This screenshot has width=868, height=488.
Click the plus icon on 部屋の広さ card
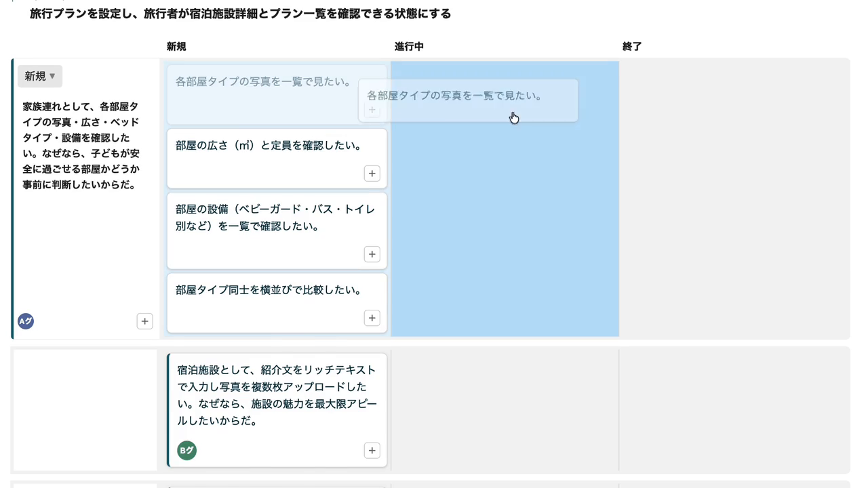coord(372,174)
